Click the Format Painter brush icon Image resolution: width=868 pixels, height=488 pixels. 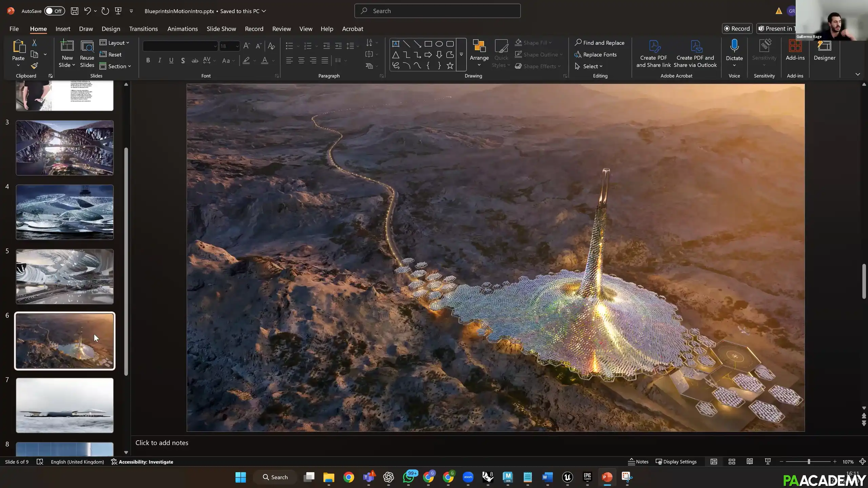click(x=34, y=66)
